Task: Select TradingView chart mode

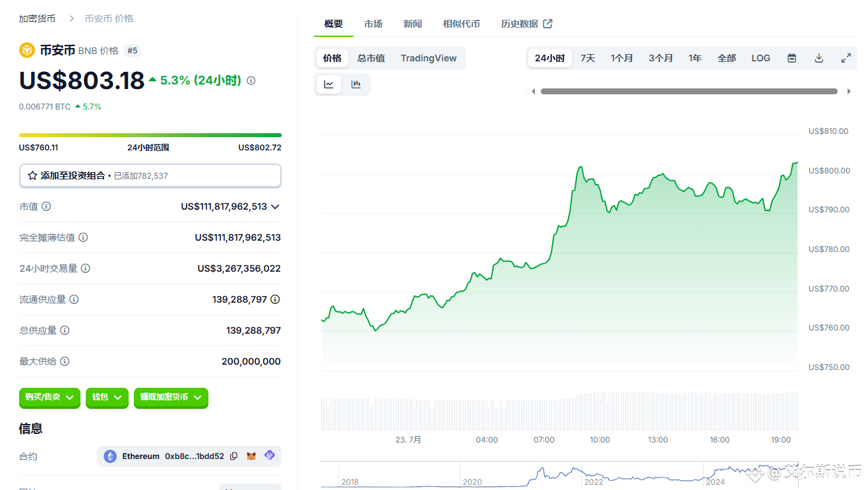Action: coord(429,58)
